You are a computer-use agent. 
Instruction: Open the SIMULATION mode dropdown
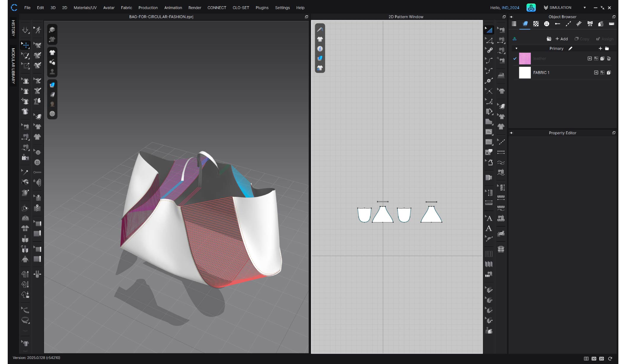click(584, 8)
